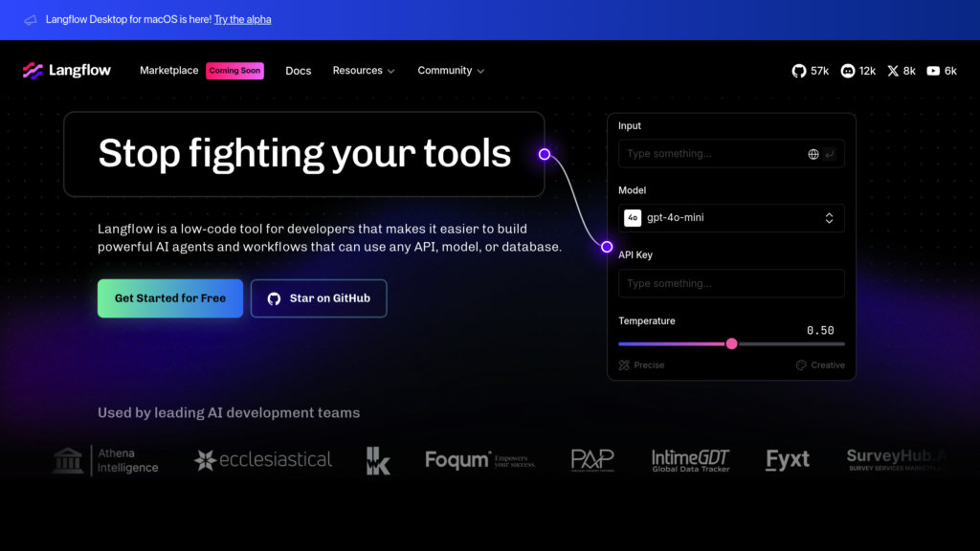Follow the Try the alpha link
980x551 pixels.
(242, 19)
